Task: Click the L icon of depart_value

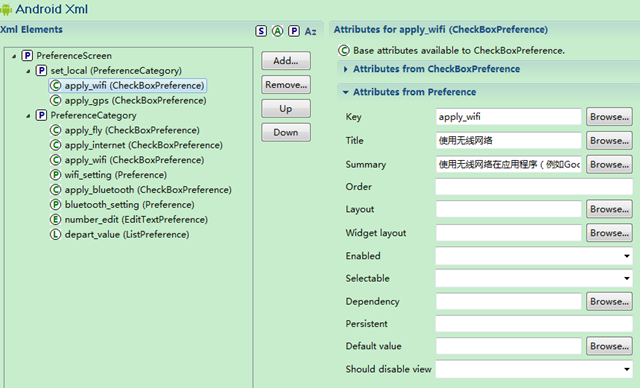Action: [55, 235]
